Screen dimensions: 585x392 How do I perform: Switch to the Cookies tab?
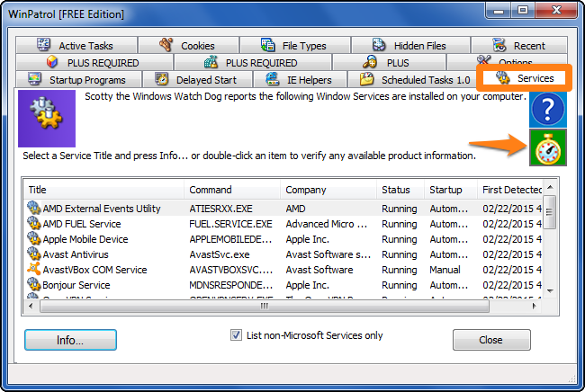(x=188, y=46)
